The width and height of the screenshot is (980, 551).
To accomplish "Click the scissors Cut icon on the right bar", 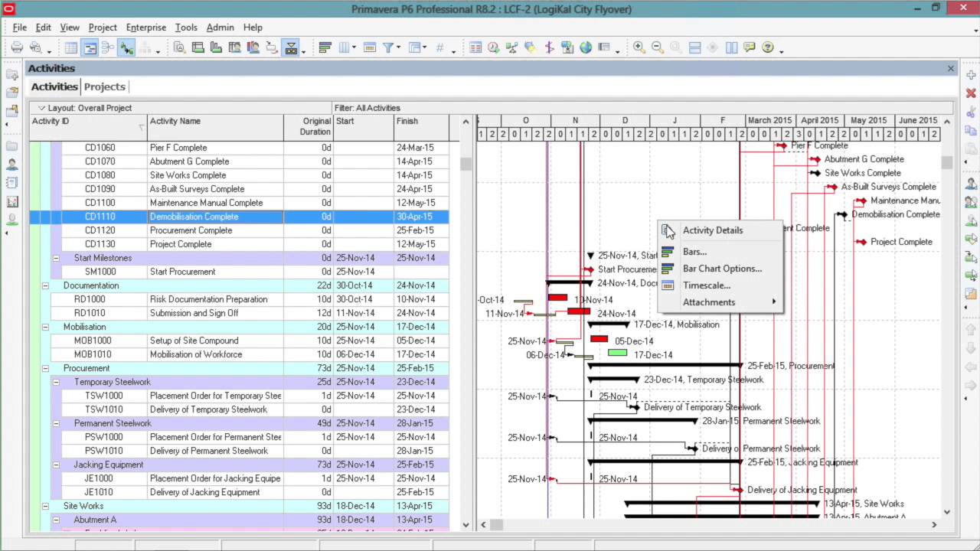I will click(971, 113).
